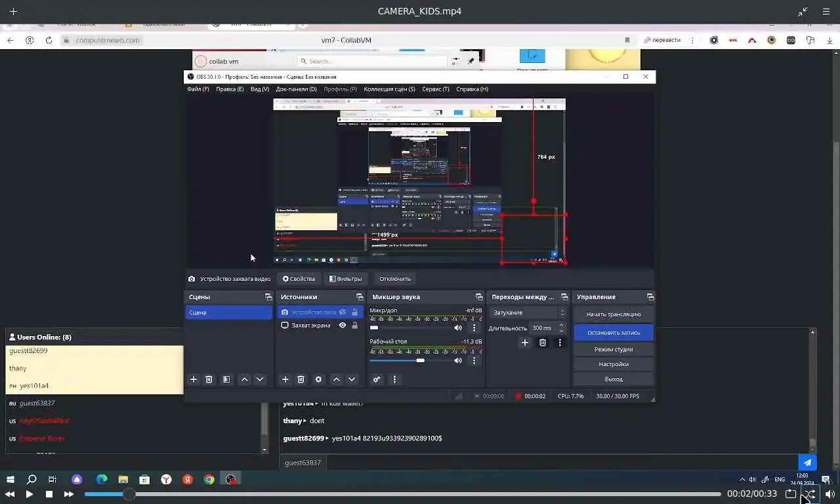840x504 pixels.
Task: Delete the transition using the Переходы trash icon
Action: pyautogui.click(x=543, y=343)
